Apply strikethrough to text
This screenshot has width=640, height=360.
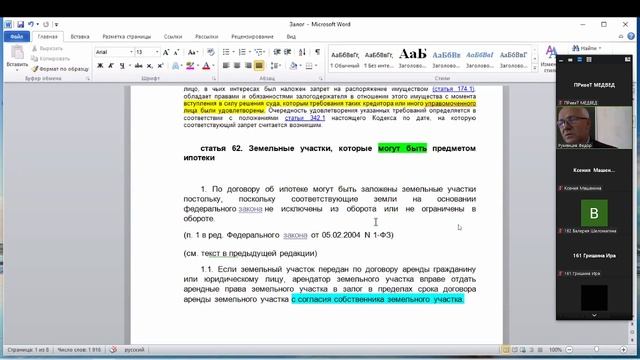click(139, 66)
